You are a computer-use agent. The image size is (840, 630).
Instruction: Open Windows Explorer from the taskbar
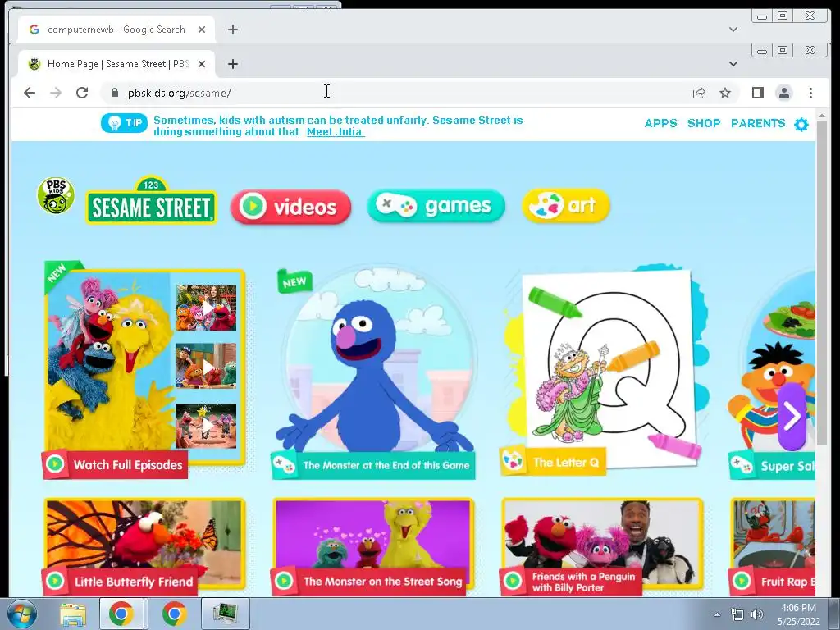pos(72,614)
